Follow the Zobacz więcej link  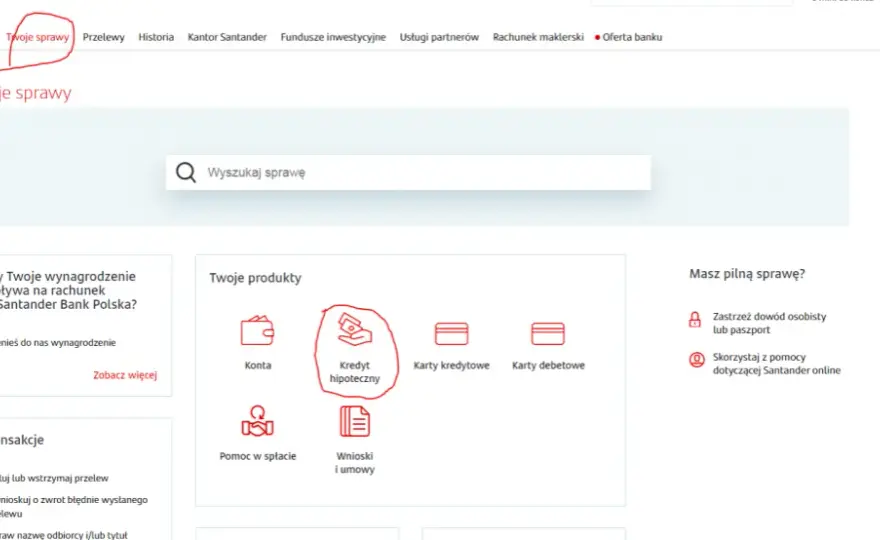pos(125,375)
